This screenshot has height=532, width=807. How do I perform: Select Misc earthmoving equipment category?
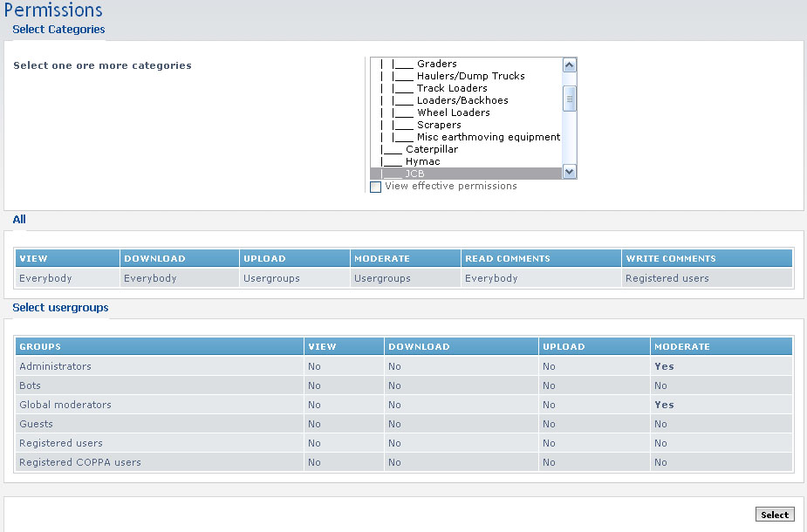[x=488, y=137]
